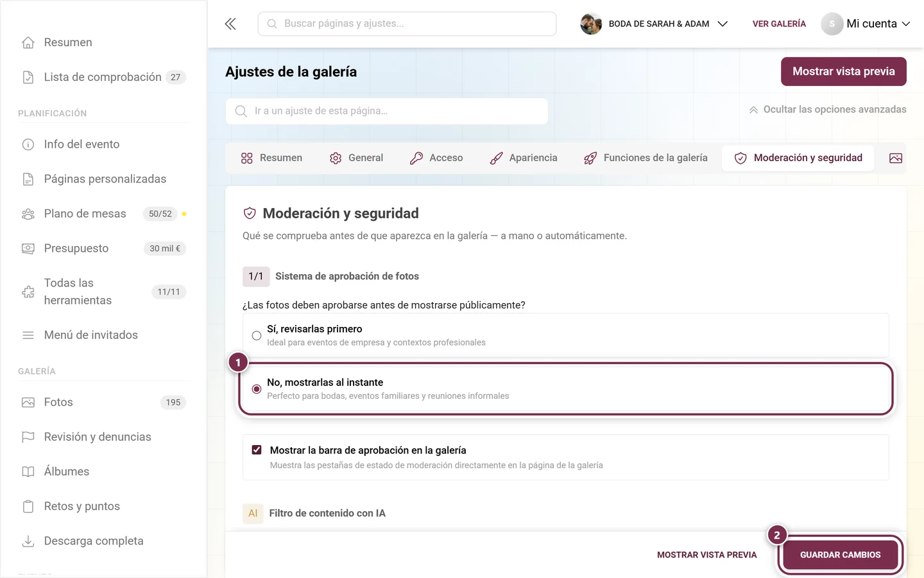The image size is (924, 578).
Task: Switch to the General tab
Action: point(357,158)
